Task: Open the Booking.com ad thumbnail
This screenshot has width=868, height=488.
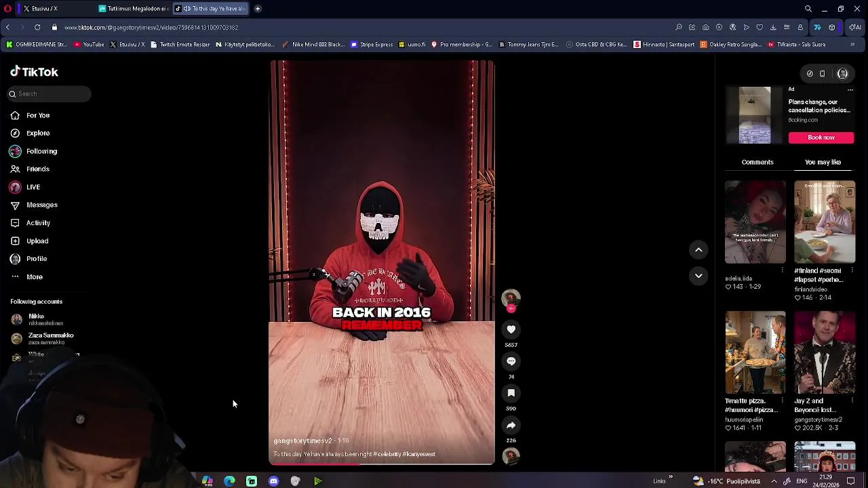Action: pyautogui.click(x=755, y=115)
